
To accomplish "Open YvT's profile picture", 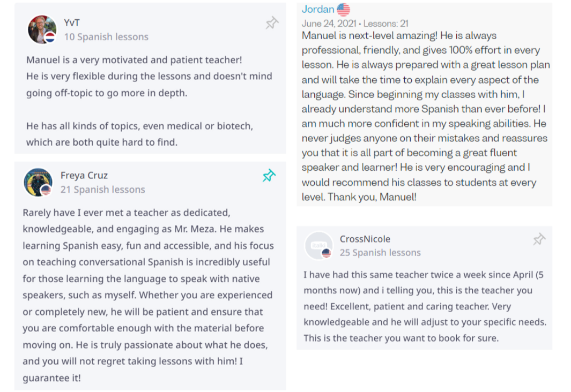I will point(42,29).
